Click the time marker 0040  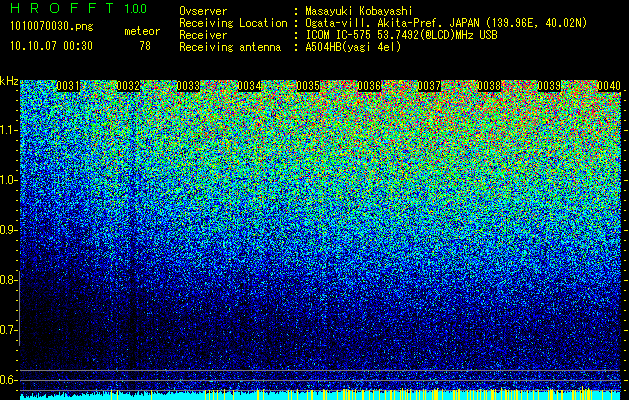(x=609, y=86)
